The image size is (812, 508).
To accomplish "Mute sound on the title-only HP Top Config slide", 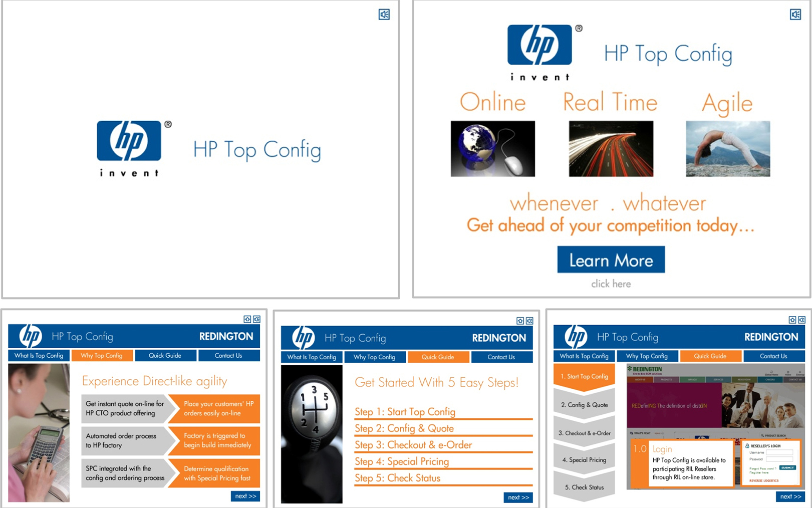I will coord(384,15).
